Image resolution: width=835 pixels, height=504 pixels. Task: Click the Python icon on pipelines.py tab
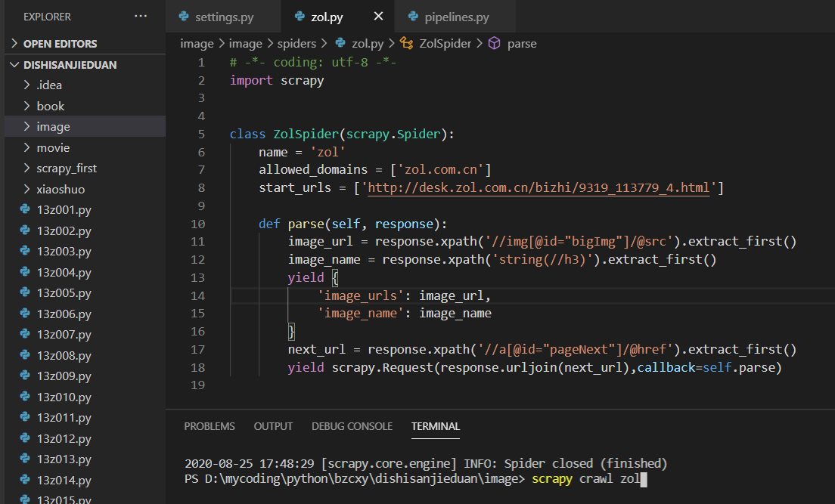tap(413, 17)
